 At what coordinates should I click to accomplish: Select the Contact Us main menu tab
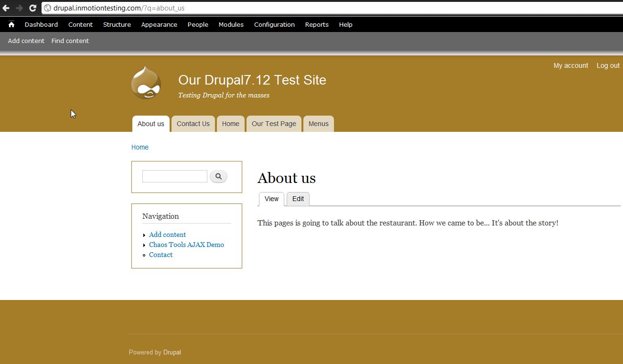193,124
